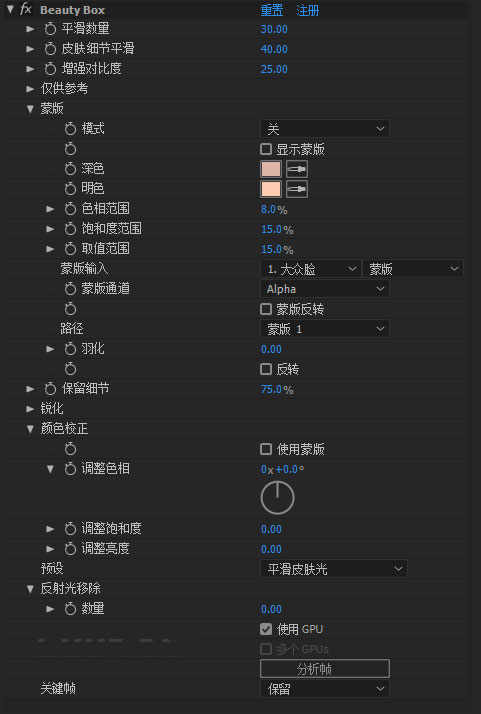
Task: Check the 蒙版反转 option
Action: click(266, 310)
